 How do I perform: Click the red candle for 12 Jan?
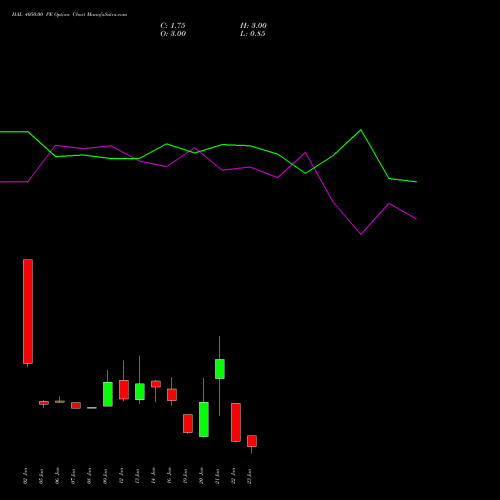(x=124, y=389)
